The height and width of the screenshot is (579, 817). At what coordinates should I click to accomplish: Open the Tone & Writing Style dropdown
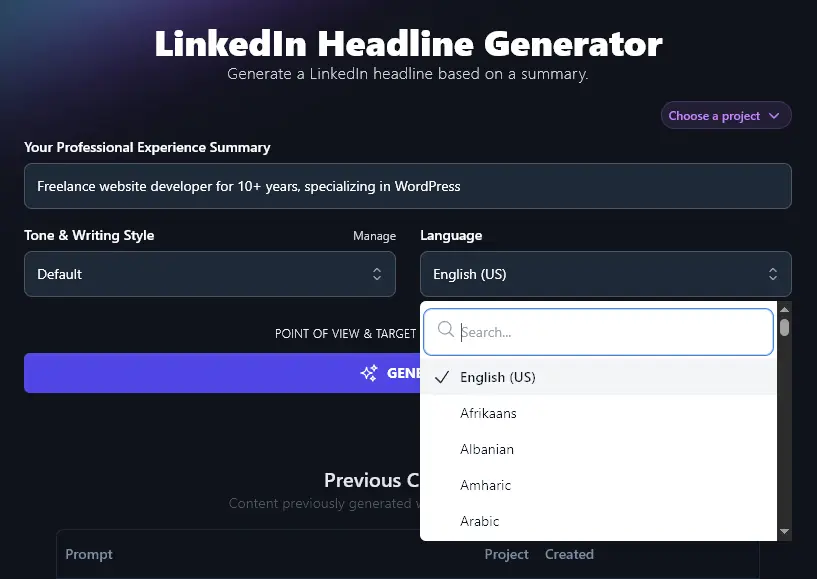(x=210, y=273)
